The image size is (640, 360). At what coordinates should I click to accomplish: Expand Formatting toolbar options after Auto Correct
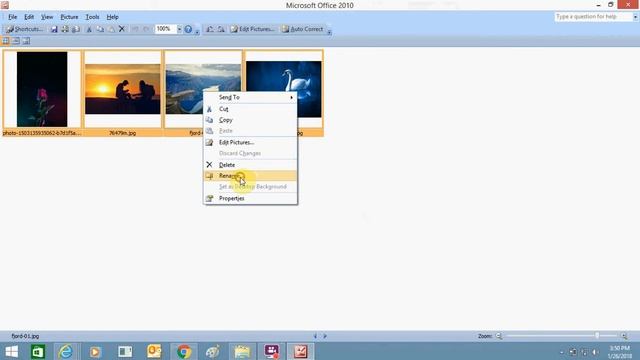pyautogui.click(x=329, y=31)
